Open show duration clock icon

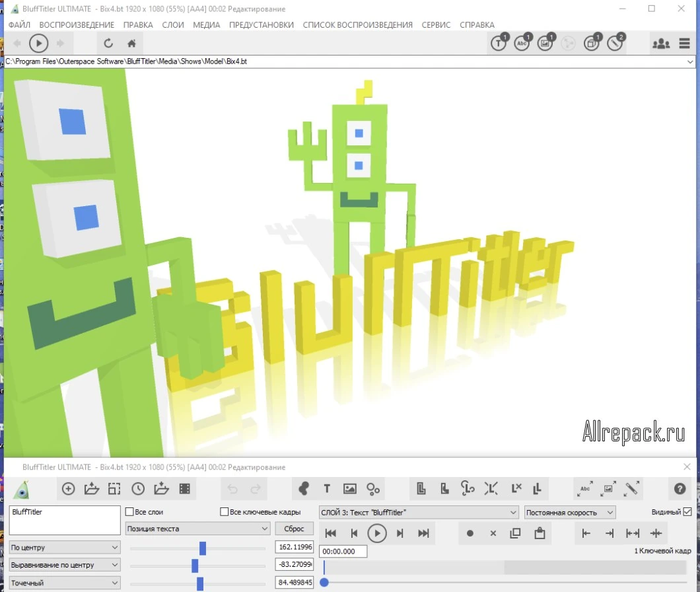click(138, 489)
